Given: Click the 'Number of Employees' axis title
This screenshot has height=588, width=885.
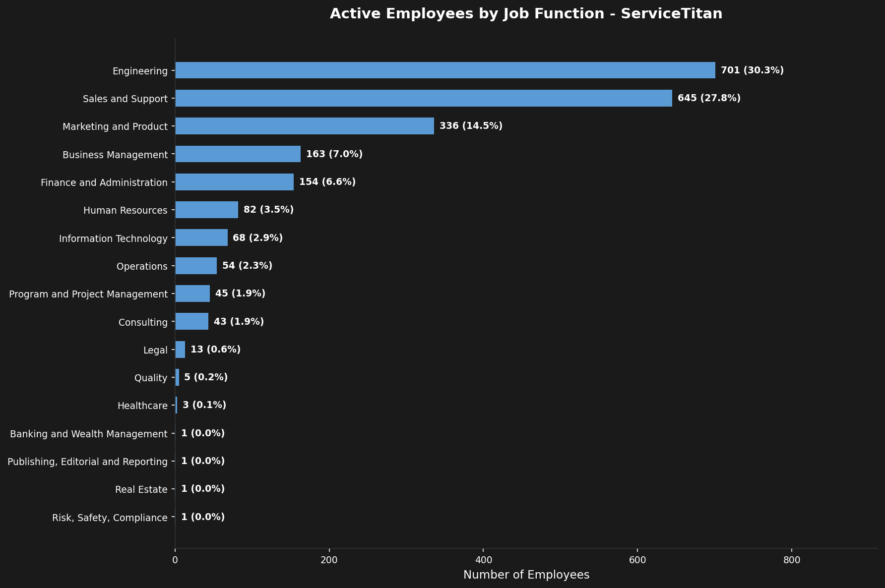Looking at the screenshot, I should tap(526, 575).
